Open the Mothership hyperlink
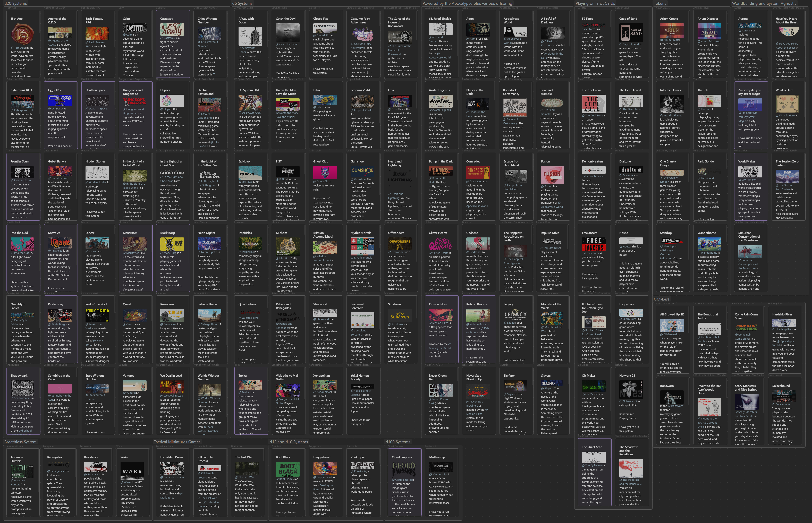The height and width of the screenshot is (523, 812). tap(439, 474)
